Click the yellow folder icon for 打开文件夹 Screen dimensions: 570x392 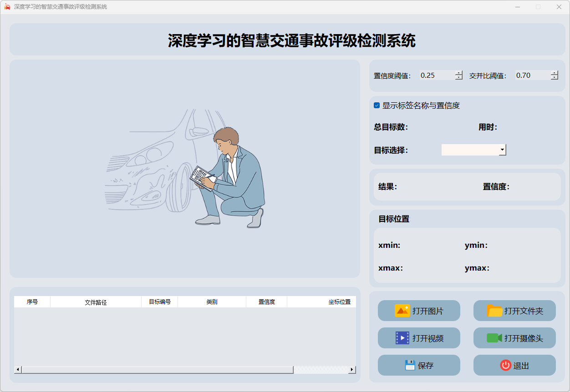pyautogui.click(x=494, y=311)
